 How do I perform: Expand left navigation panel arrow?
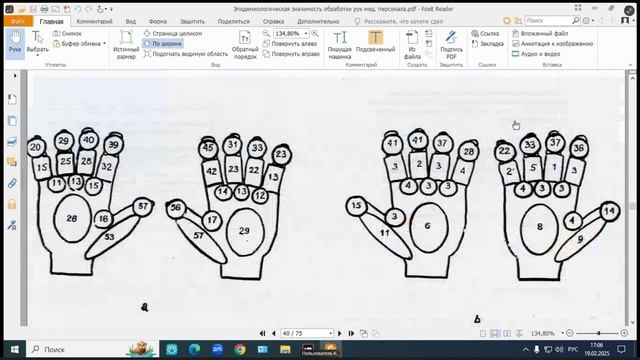click(15, 76)
